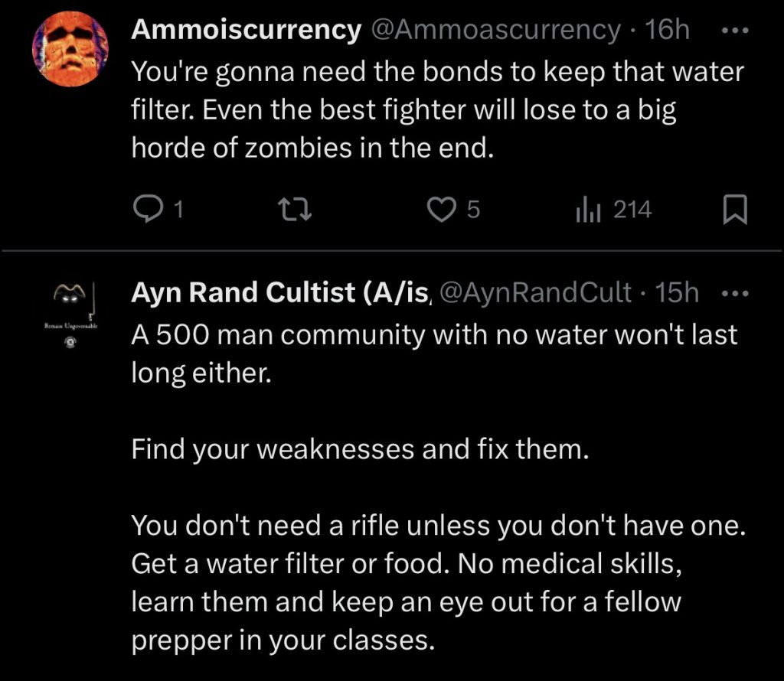Open Ayn Rand Cultist's profile avatar
The height and width of the screenshot is (681, 784).
[70, 313]
